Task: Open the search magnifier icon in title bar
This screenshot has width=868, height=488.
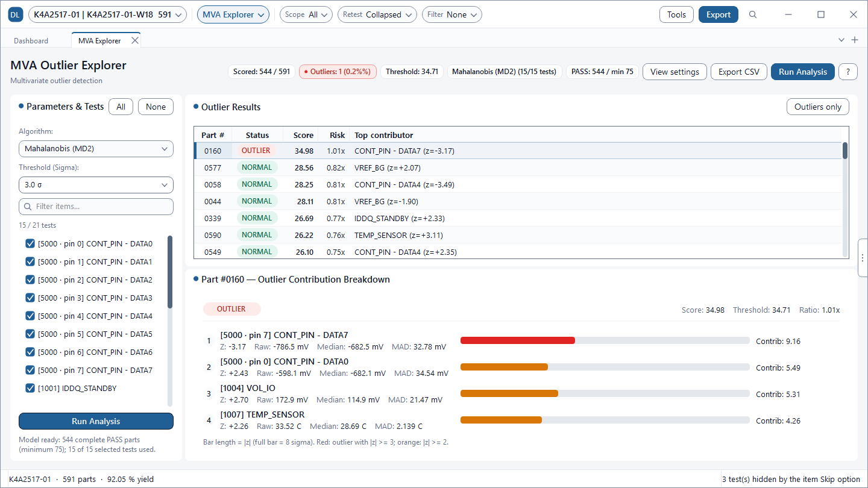Action: click(753, 14)
